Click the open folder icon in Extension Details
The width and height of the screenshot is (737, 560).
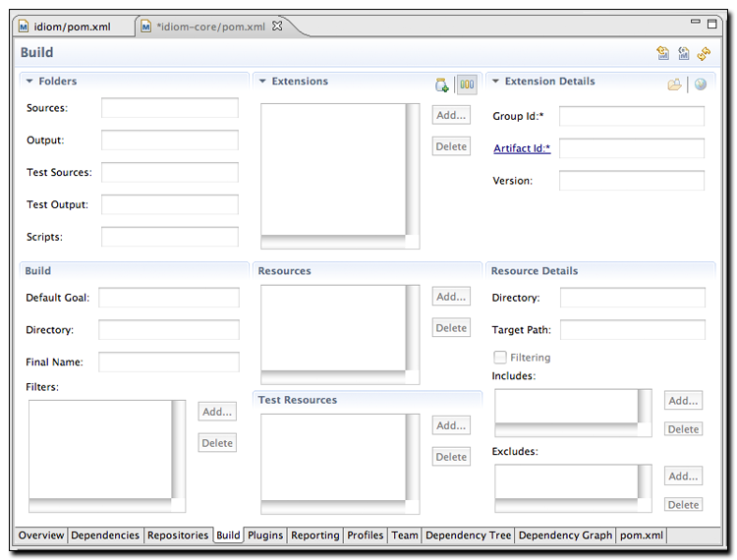674,84
